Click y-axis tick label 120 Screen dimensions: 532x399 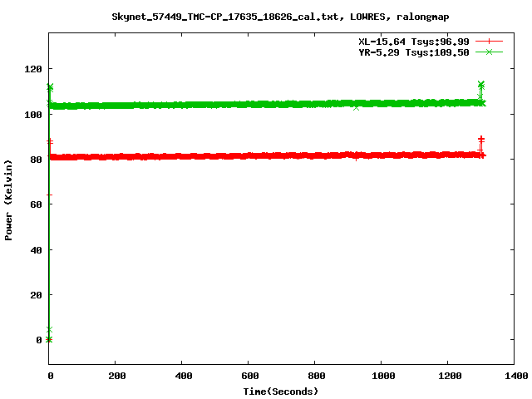33,69
